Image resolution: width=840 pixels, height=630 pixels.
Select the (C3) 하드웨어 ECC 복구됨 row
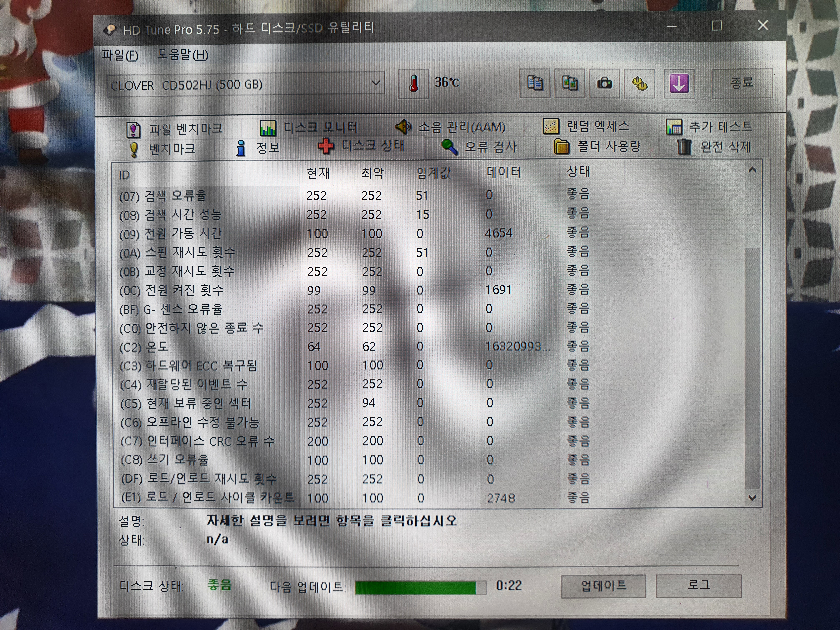tap(355, 365)
